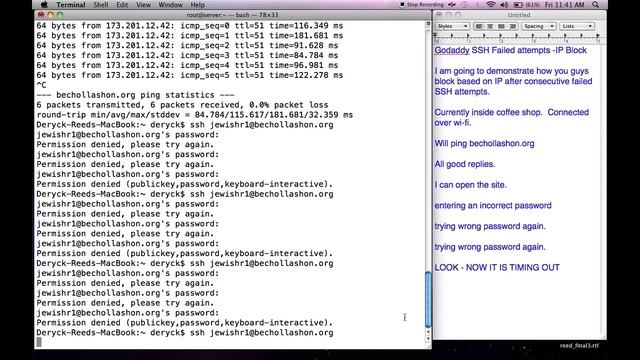Click 'Currently inside coffee shop' text

[511, 117]
